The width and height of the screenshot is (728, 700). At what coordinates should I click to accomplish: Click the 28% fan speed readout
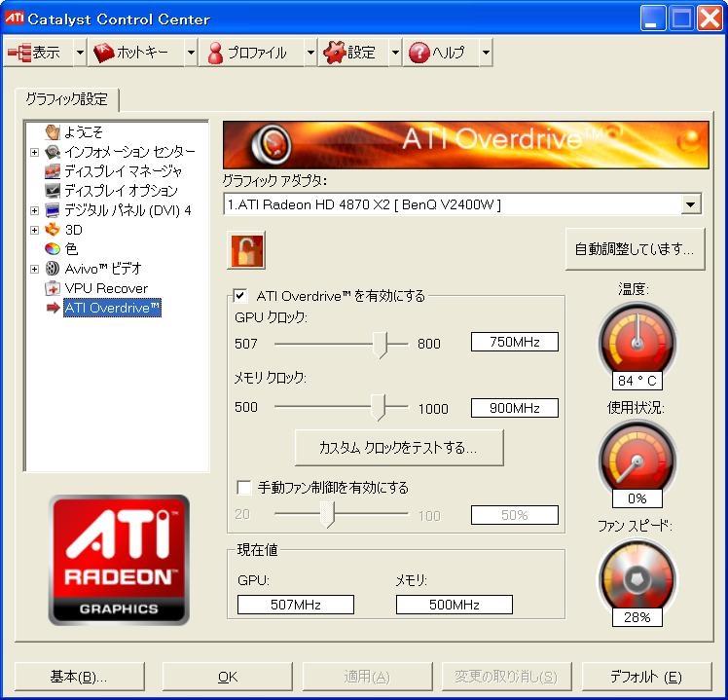click(x=637, y=617)
